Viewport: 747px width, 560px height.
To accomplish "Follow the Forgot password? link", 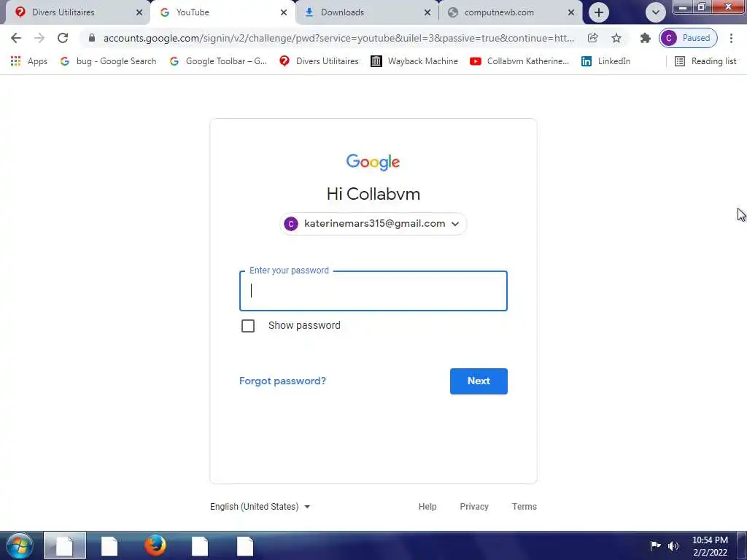I will point(282,381).
